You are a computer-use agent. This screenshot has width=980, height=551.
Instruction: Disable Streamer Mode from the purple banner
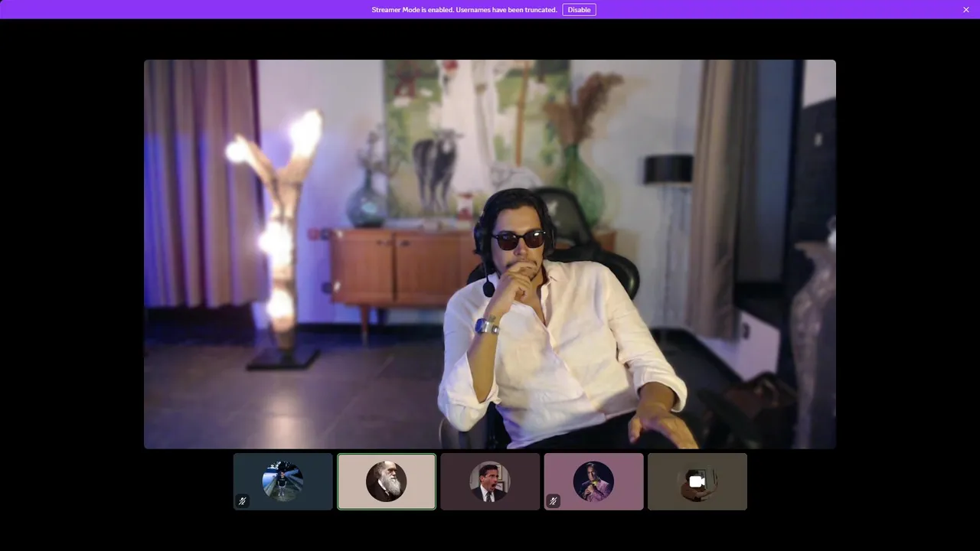(x=579, y=10)
